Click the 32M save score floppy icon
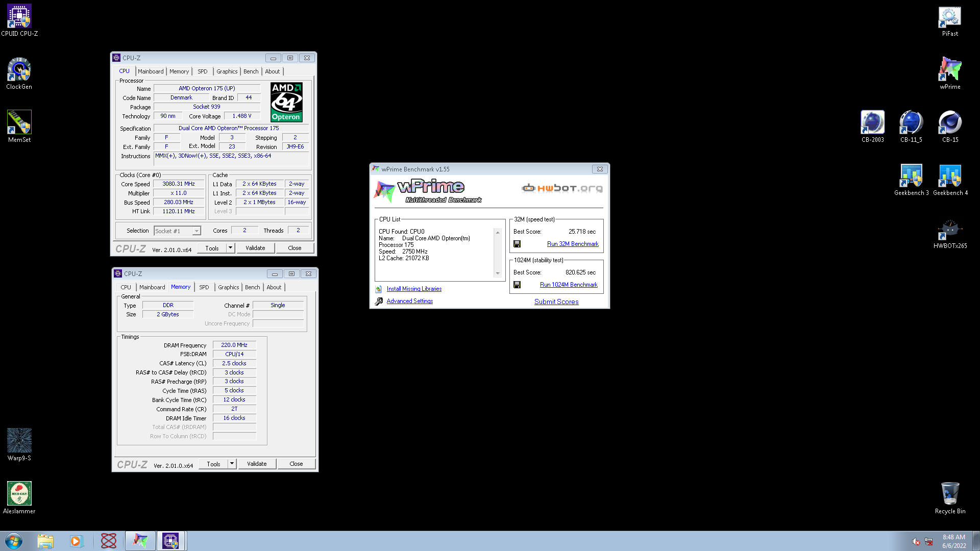Viewport: 980px width, 551px height. [x=517, y=244]
